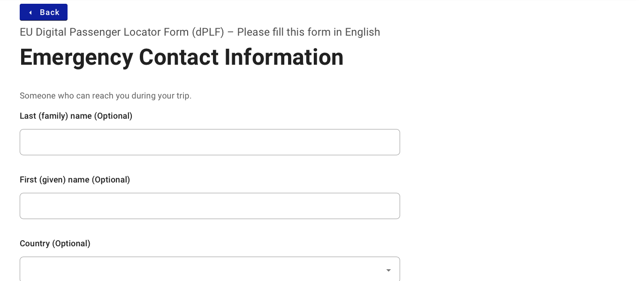Image resolution: width=644 pixels, height=281 pixels.
Task: Click the First (given) name label
Action: click(x=75, y=180)
